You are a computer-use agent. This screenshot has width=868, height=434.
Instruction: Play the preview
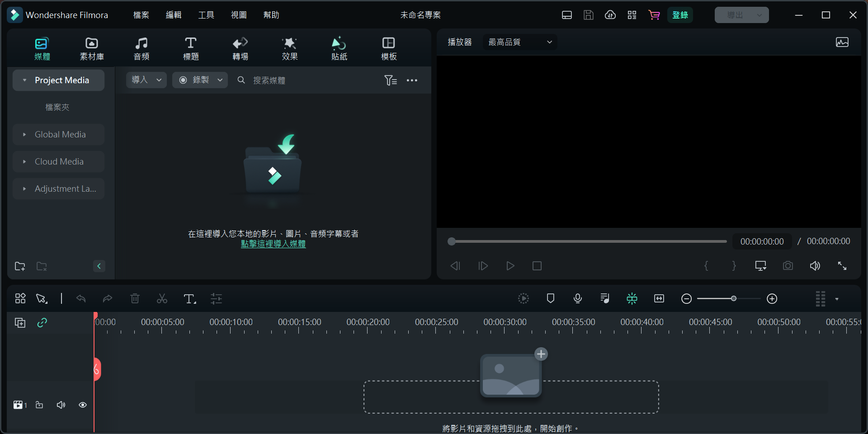tap(510, 266)
